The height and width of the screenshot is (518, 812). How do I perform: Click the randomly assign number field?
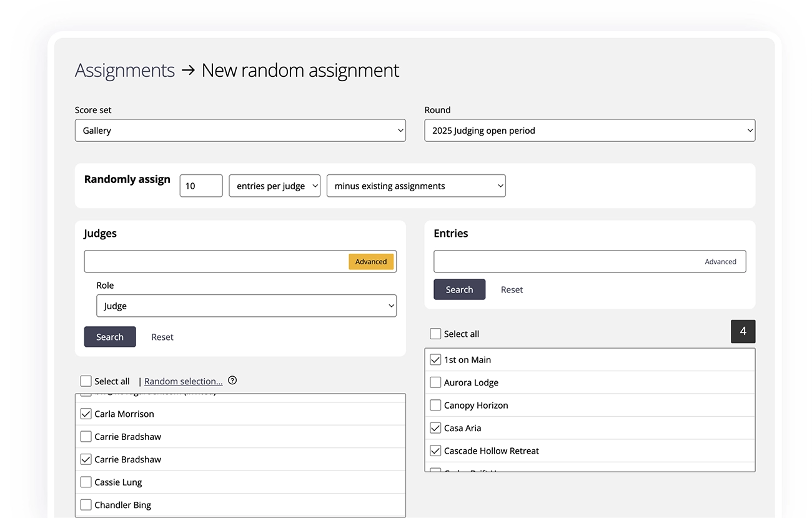(x=201, y=186)
